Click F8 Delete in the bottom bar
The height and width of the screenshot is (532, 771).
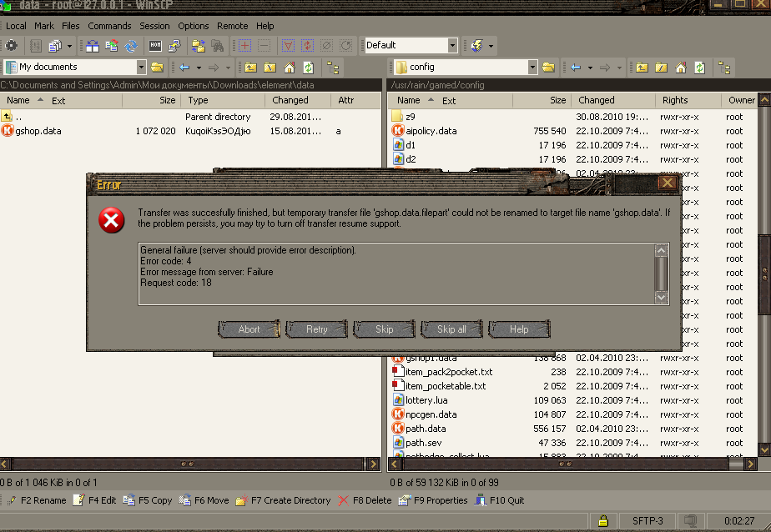point(365,500)
